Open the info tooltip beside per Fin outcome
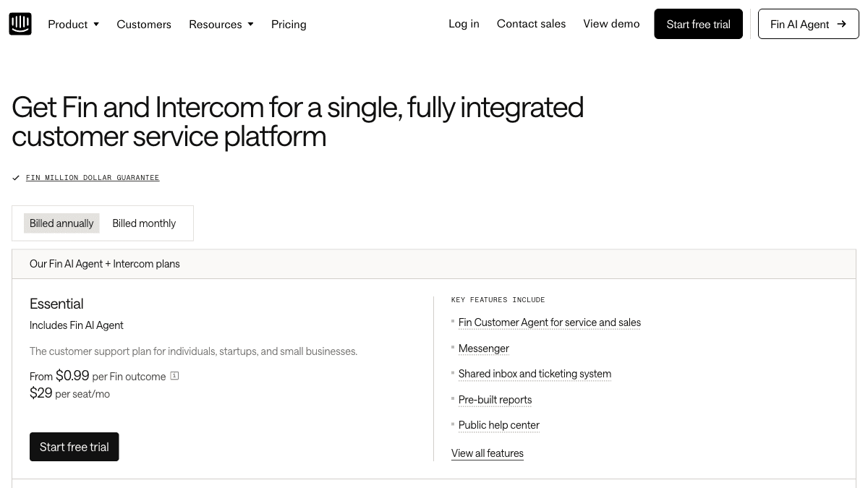Viewport: 868px width, 488px height. click(x=174, y=376)
